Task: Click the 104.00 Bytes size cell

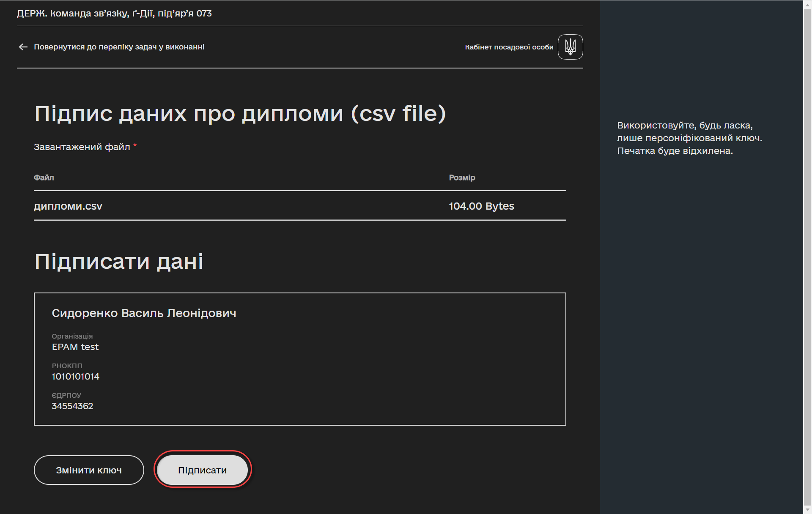Action: click(481, 206)
